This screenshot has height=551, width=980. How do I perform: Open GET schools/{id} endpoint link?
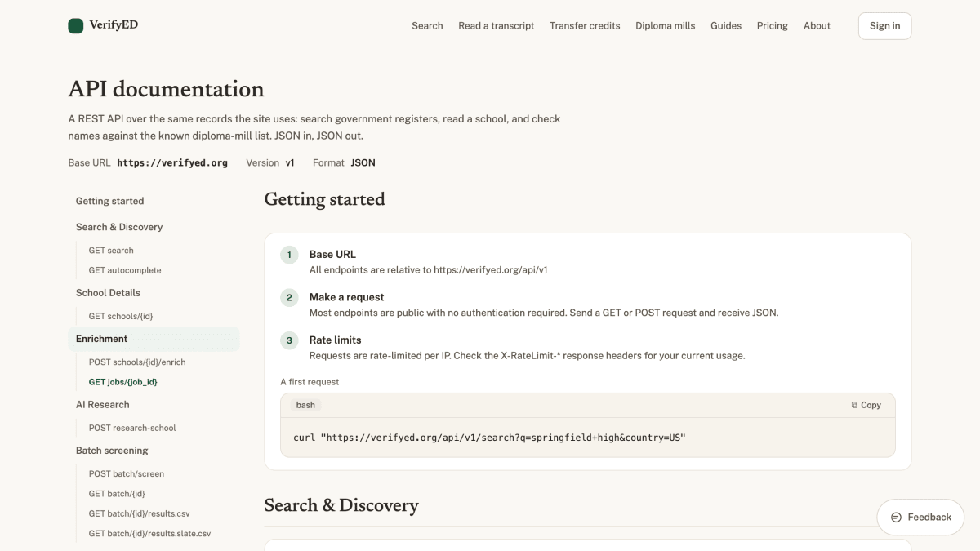[121, 316]
